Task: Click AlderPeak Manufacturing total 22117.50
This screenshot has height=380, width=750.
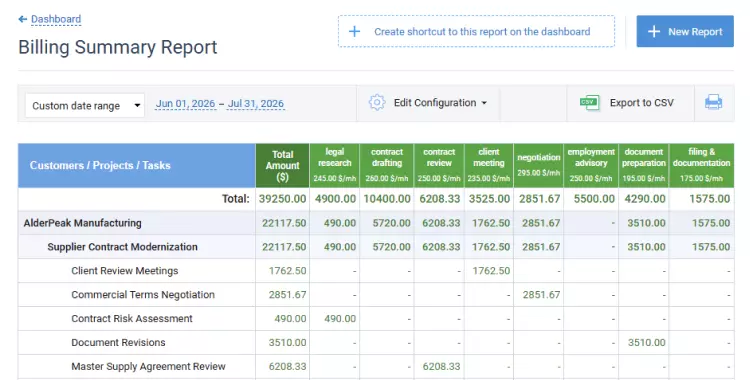Action: (284, 223)
